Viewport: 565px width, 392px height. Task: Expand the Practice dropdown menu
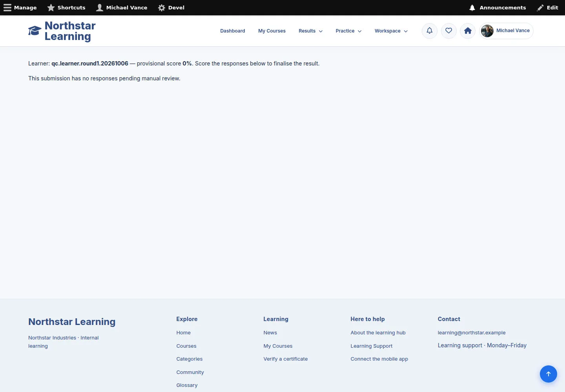coord(348,31)
